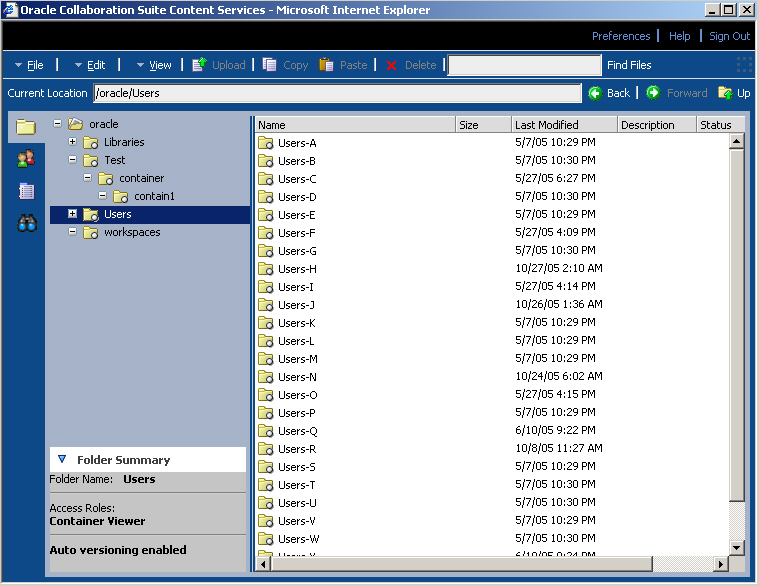Open the Help link

point(680,36)
